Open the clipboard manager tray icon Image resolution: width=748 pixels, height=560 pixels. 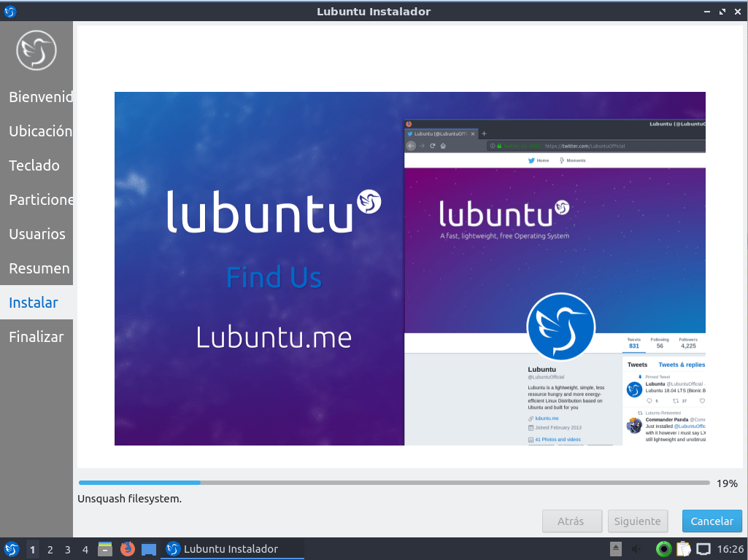click(683, 549)
